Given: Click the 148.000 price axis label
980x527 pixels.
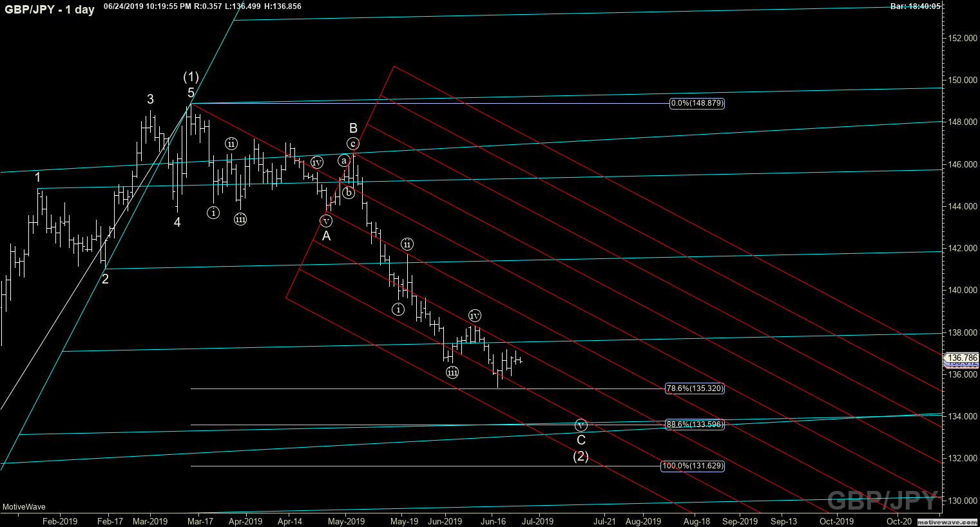Looking at the screenshot, I should [962, 122].
